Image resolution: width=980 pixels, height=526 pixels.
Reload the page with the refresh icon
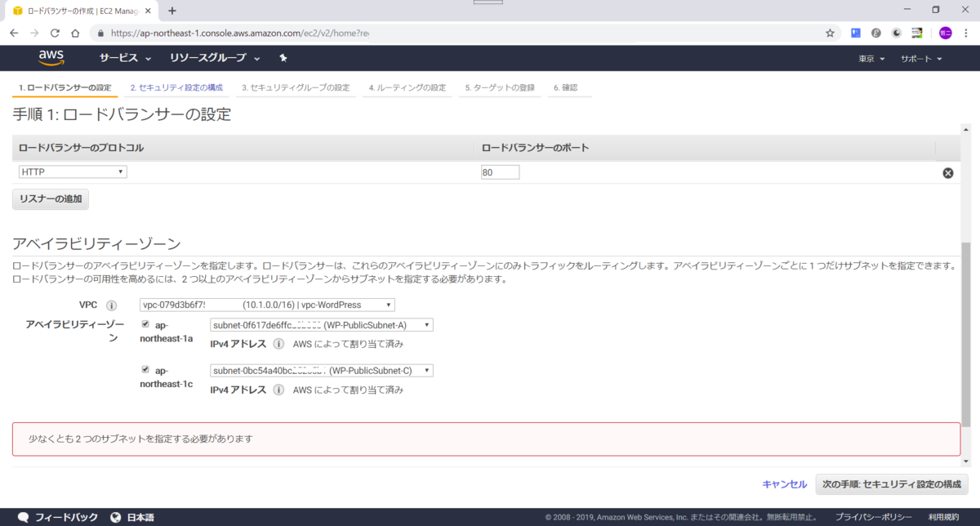pyautogui.click(x=54, y=33)
